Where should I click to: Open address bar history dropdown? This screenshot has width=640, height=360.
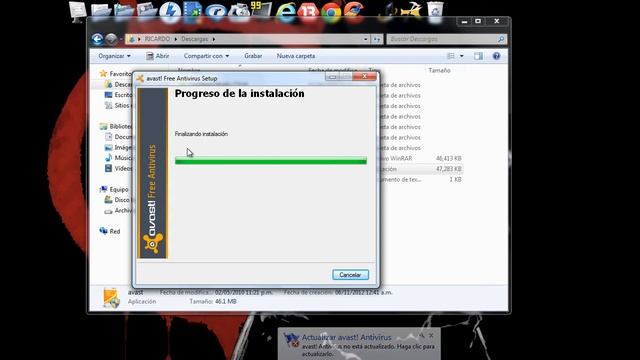[365, 39]
